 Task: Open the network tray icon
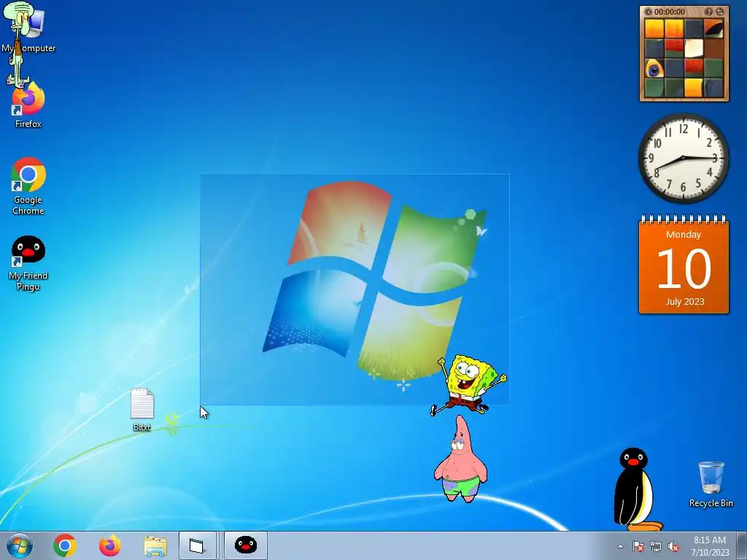tap(656, 547)
